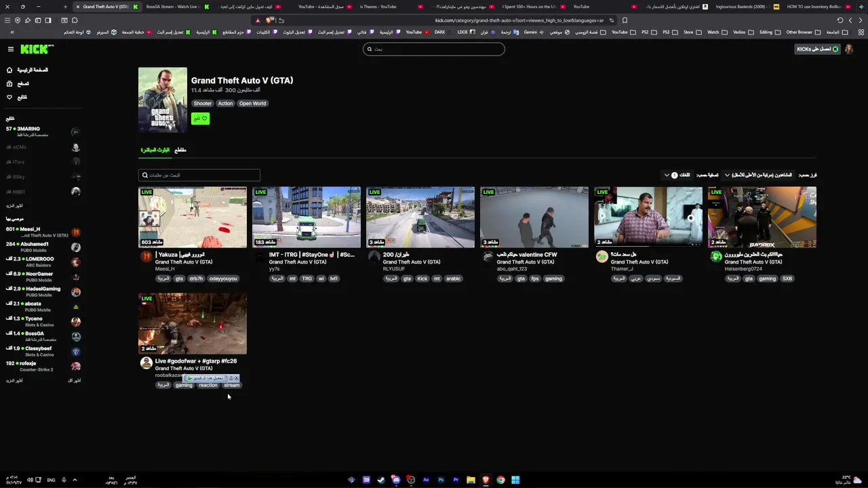
Task: Click the Kick tag on RLYUSUF stream
Action: pyautogui.click(x=422, y=279)
